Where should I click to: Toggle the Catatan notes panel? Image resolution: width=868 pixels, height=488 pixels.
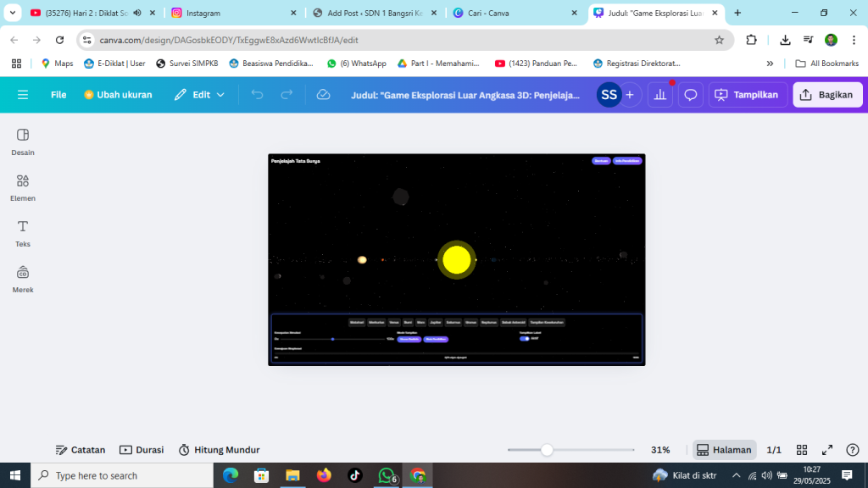tap(81, 450)
